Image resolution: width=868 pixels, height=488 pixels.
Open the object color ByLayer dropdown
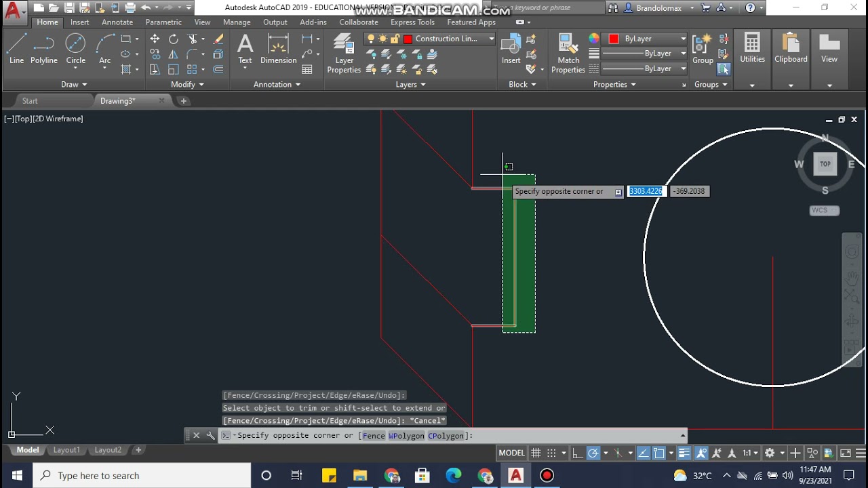click(683, 39)
